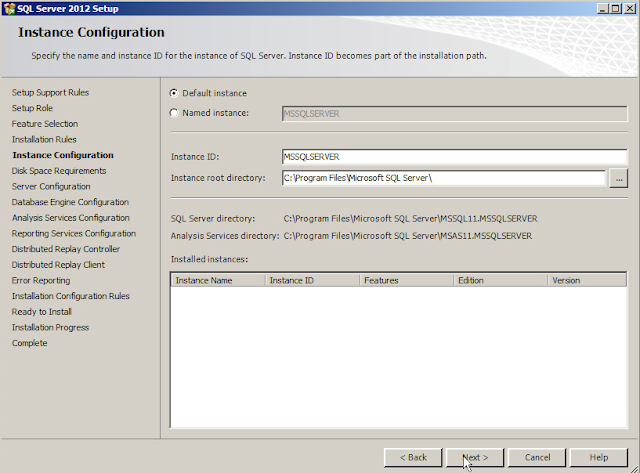
Task: Select the Ready to Install step
Action: click(x=42, y=312)
